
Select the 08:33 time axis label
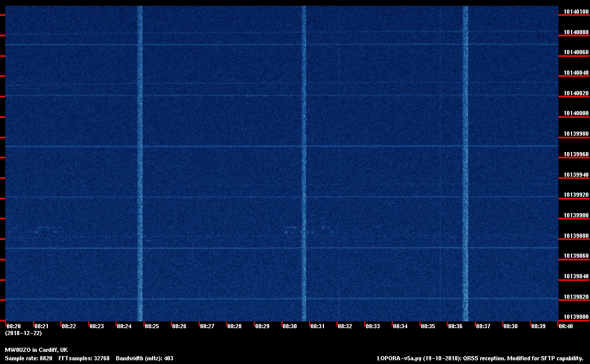[373, 326]
